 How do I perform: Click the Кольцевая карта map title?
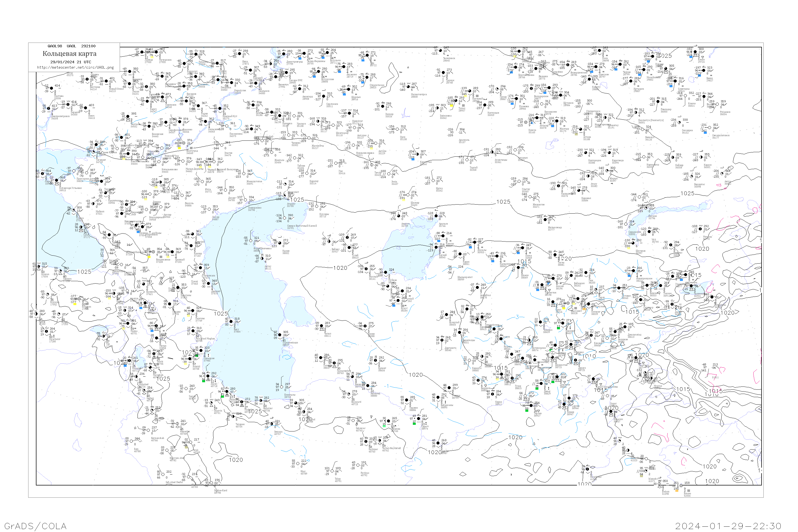tap(69, 54)
